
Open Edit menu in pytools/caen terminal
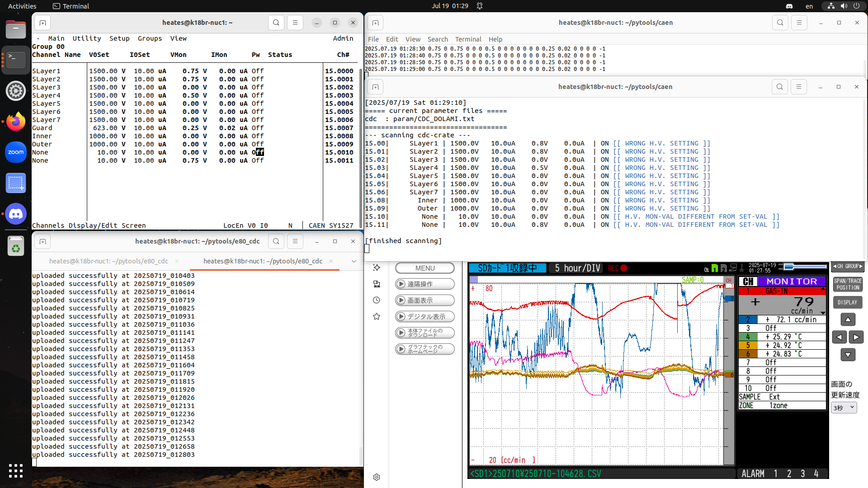pyautogui.click(x=392, y=39)
